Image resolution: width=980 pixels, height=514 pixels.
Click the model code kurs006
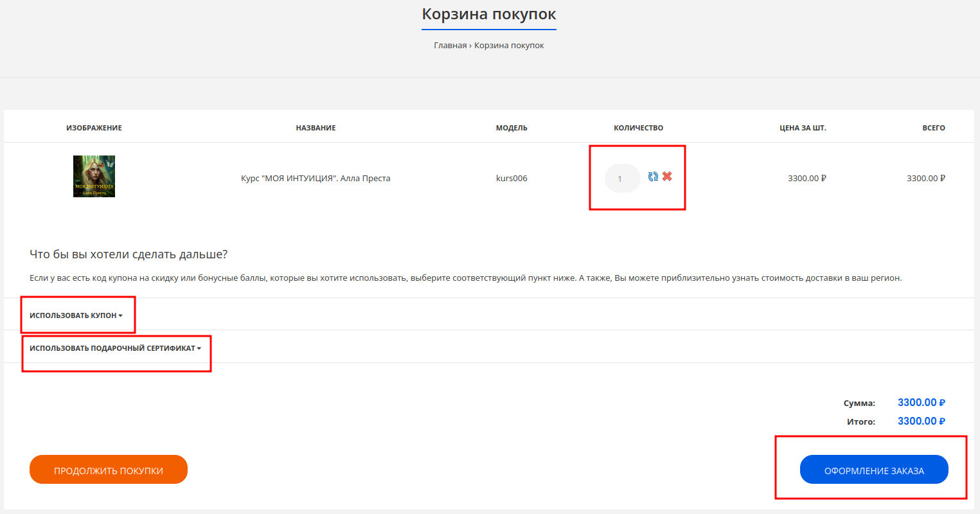point(512,179)
